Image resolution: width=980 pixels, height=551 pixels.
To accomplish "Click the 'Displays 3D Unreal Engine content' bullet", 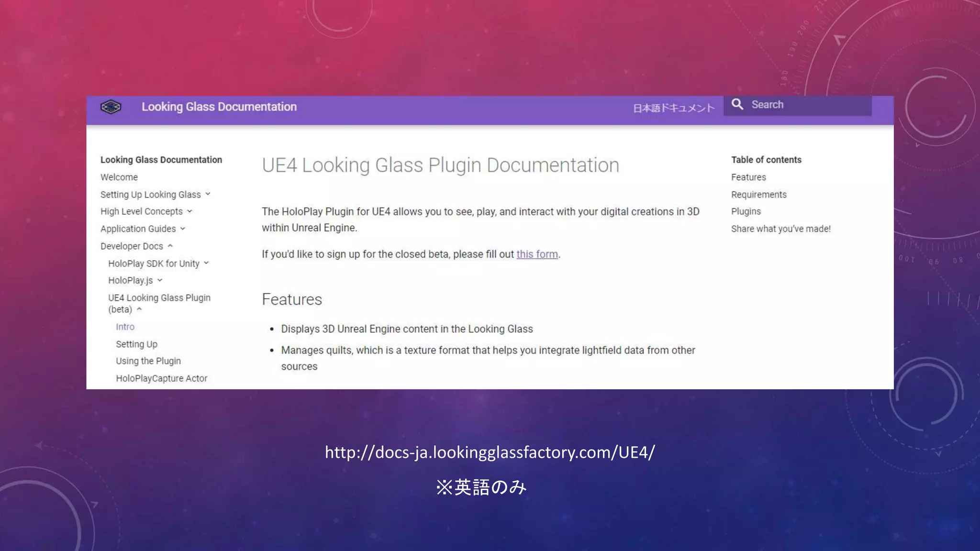I will point(407,329).
